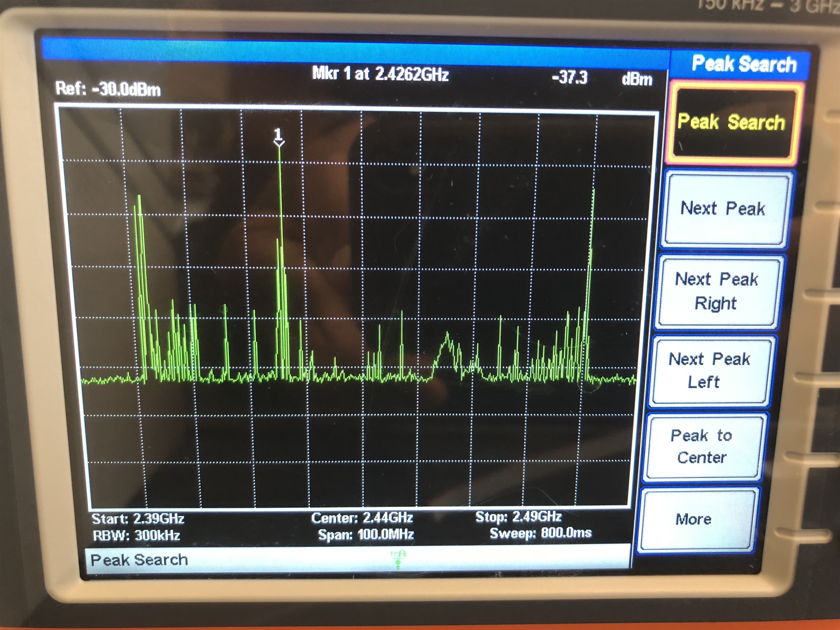This screenshot has width=840, height=630.
Task: Click the Ref: -30.0dBm reference level label
Action: coord(108,89)
